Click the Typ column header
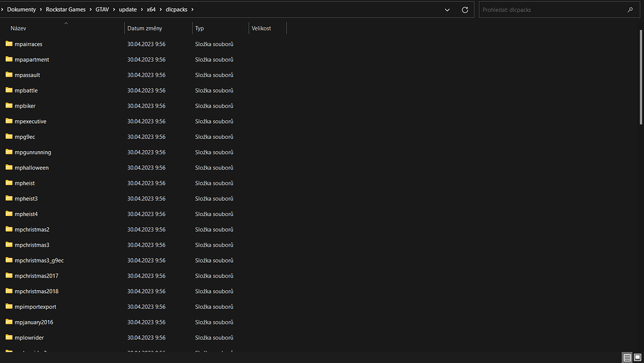The width and height of the screenshot is (644, 363). pos(199,28)
